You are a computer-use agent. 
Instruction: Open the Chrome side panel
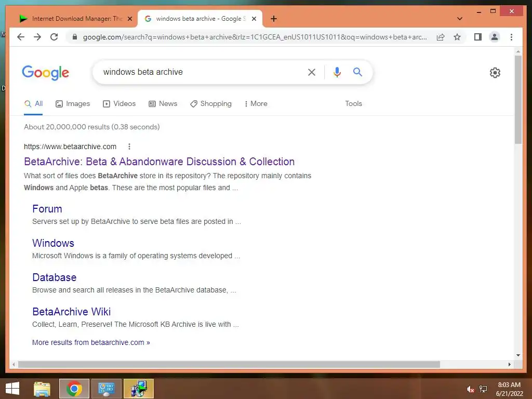478,37
